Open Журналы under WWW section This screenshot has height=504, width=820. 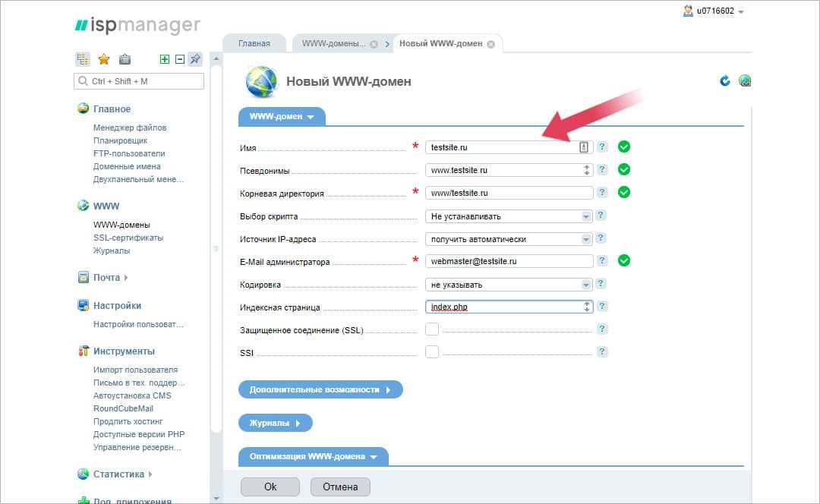pyautogui.click(x=112, y=251)
